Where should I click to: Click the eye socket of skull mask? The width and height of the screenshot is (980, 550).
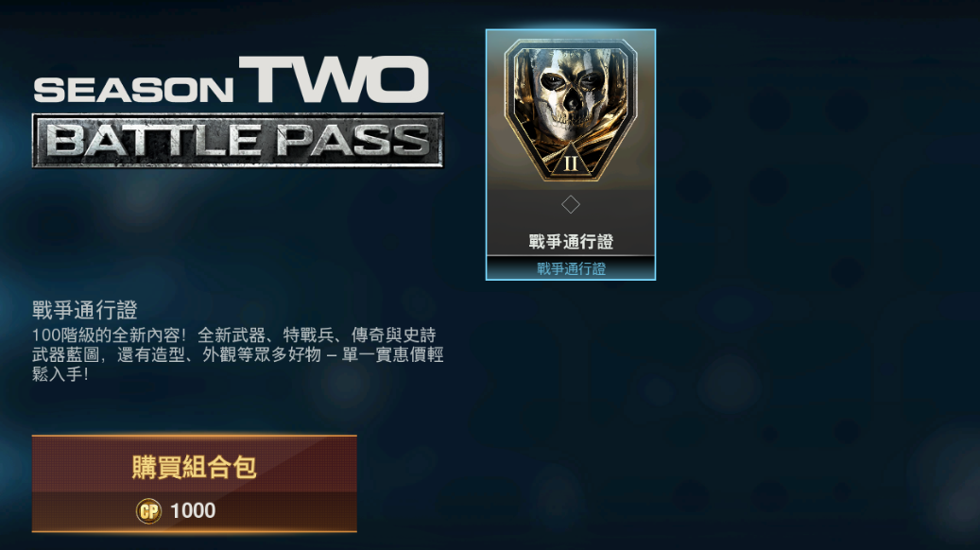tap(553, 82)
